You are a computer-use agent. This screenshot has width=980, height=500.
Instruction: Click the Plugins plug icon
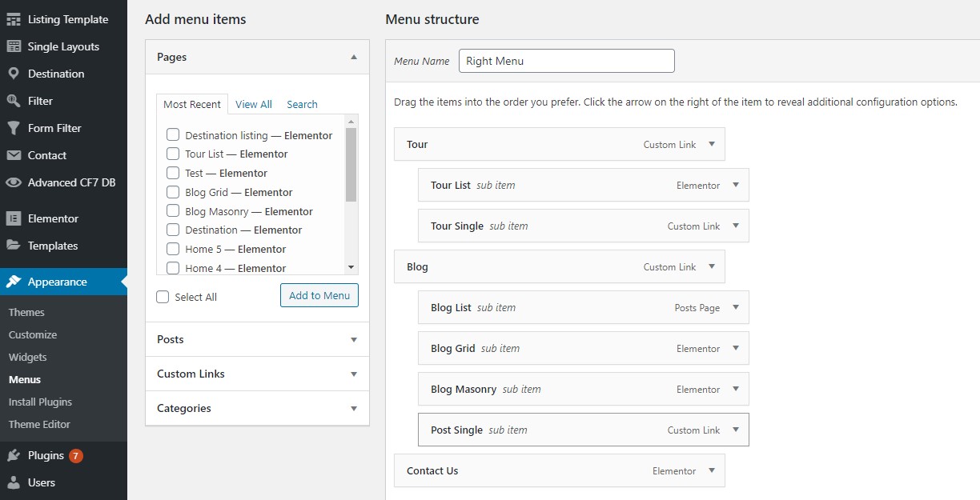tap(14, 455)
